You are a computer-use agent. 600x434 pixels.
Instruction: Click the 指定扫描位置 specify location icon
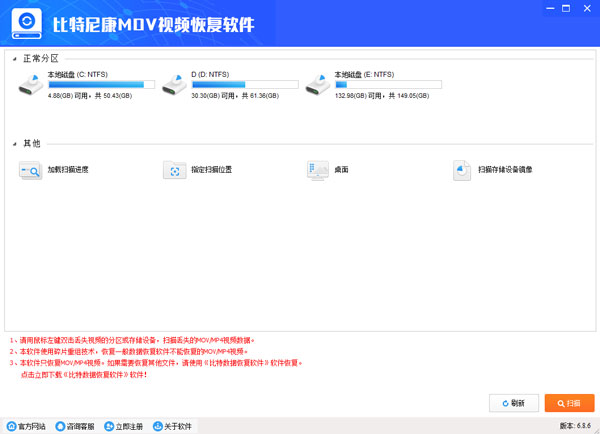click(174, 171)
